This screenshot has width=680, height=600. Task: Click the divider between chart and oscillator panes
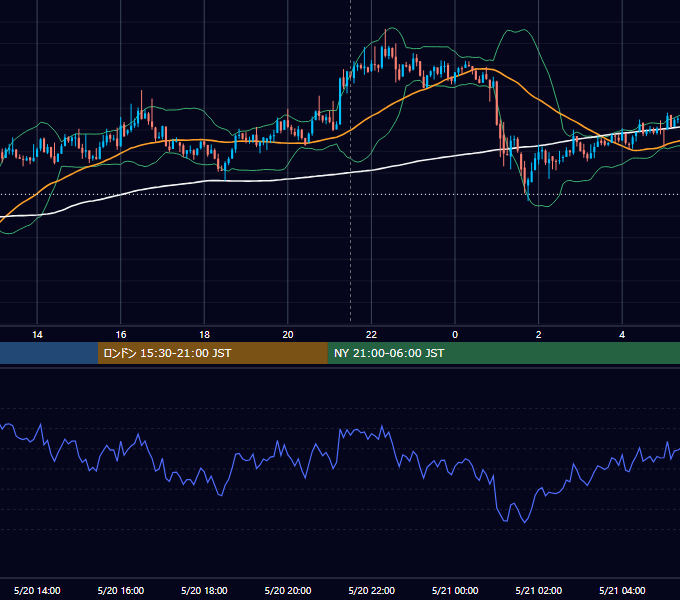click(x=340, y=367)
